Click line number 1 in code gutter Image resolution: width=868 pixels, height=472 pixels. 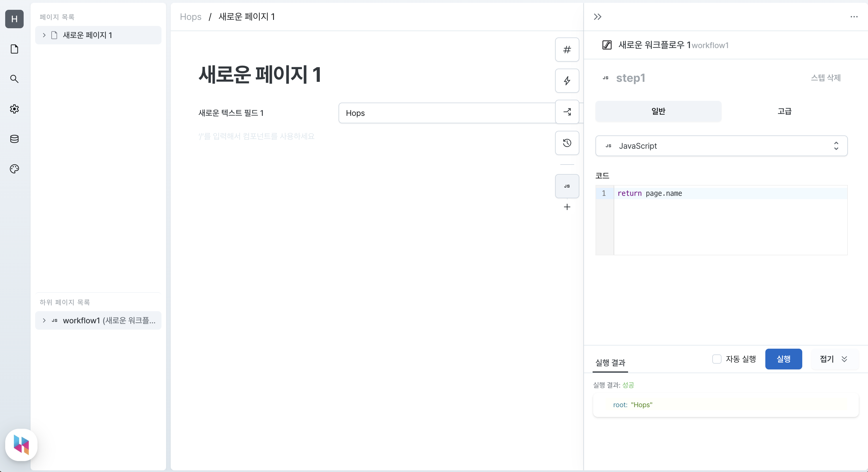point(604,193)
